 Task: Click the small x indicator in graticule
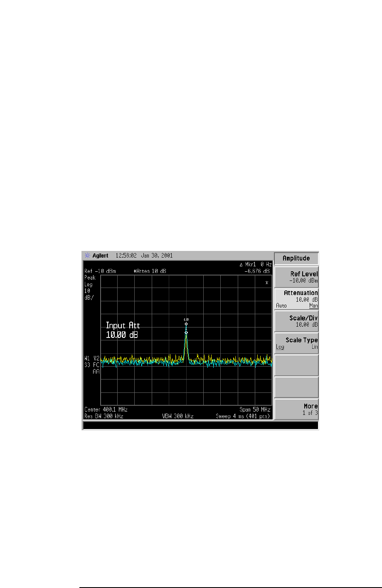(x=267, y=283)
